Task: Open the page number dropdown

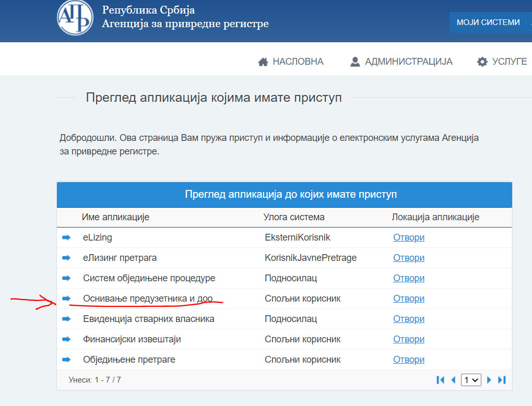Action: pyautogui.click(x=471, y=380)
